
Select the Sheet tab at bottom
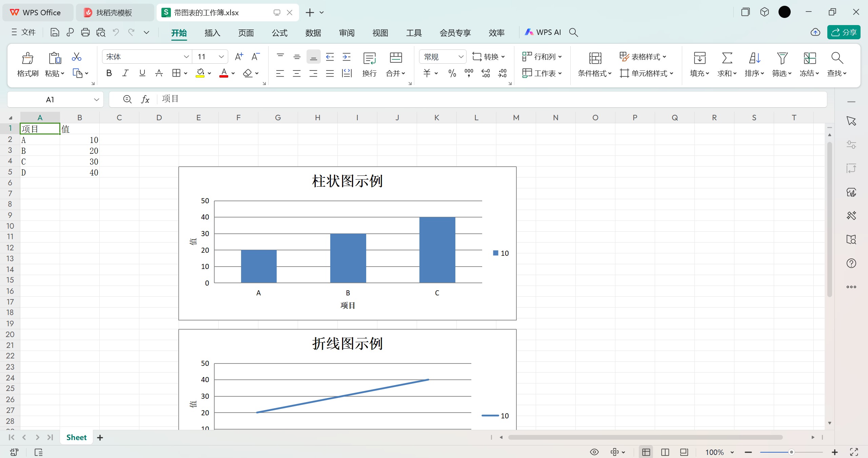(x=77, y=437)
